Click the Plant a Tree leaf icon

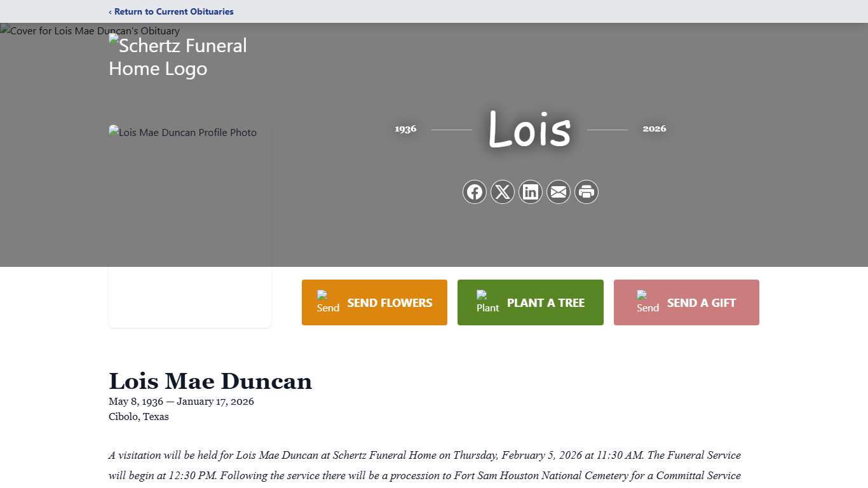486,299
